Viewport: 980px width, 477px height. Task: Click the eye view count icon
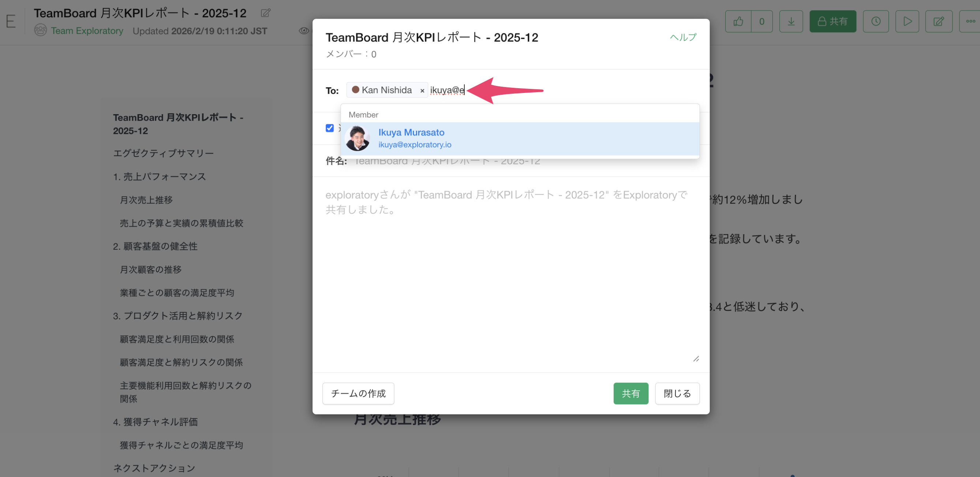tap(304, 31)
